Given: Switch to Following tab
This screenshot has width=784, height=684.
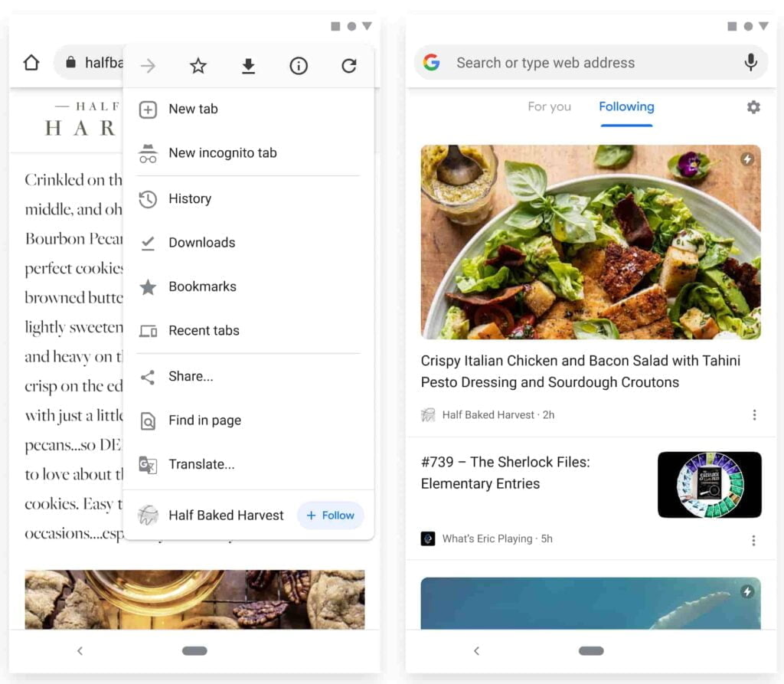Looking at the screenshot, I should pyautogui.click(x=626, y=106).
